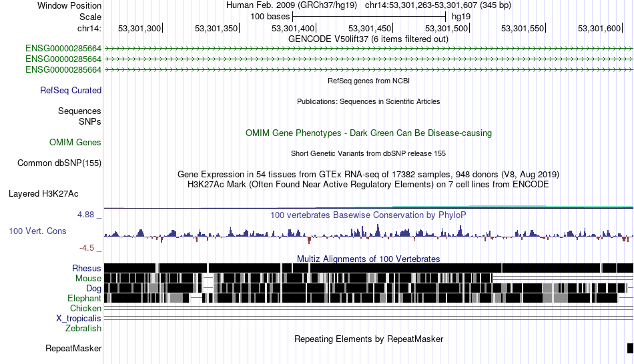Click the SNPs track label
This screenshot has width=634, height=364.
point(90,121)
